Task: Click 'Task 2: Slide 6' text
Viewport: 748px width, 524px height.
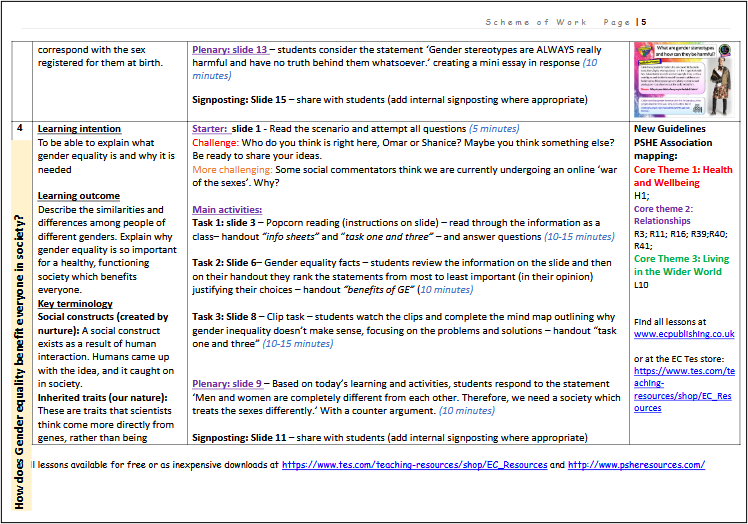Action: pos(224,263)
